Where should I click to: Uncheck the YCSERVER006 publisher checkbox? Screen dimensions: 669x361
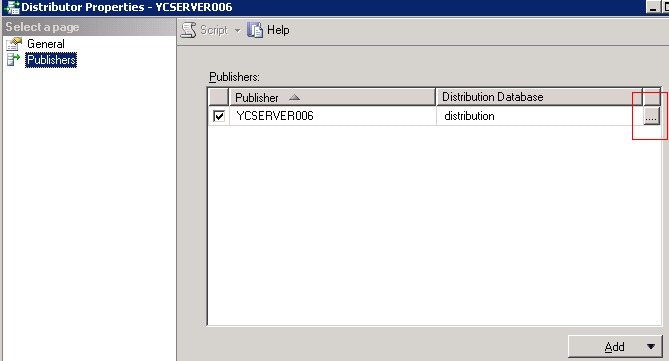pyautogui.click(x=219, y=116)
